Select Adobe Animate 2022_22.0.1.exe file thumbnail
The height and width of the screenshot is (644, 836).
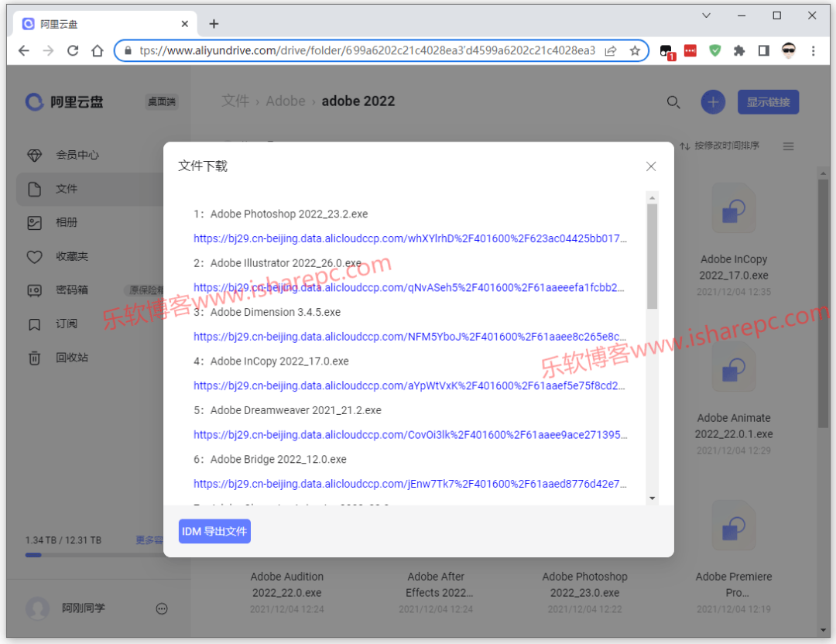pyautogui.click(x=734, y=368)
